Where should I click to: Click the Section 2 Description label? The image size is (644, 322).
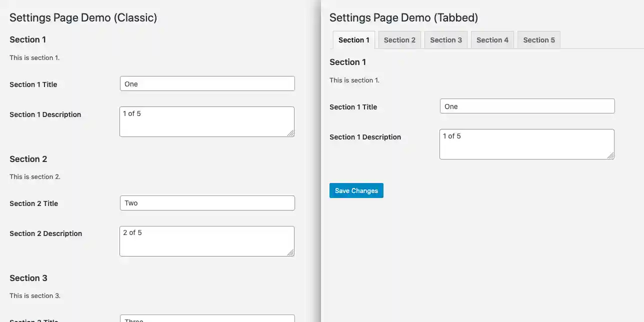pos(46,233)
